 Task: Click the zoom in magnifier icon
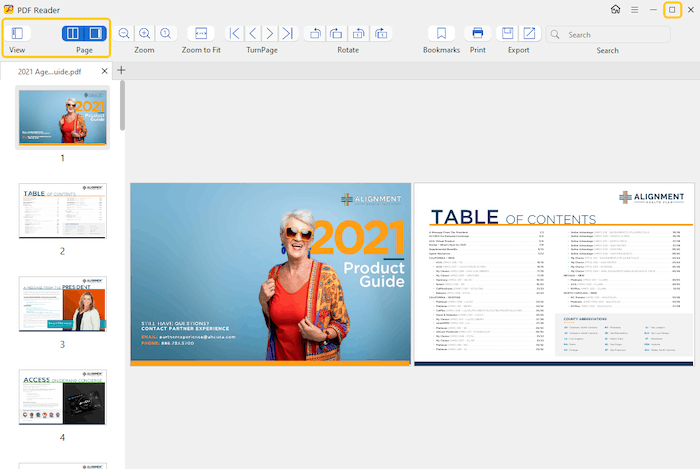click(x=145, y=33)
